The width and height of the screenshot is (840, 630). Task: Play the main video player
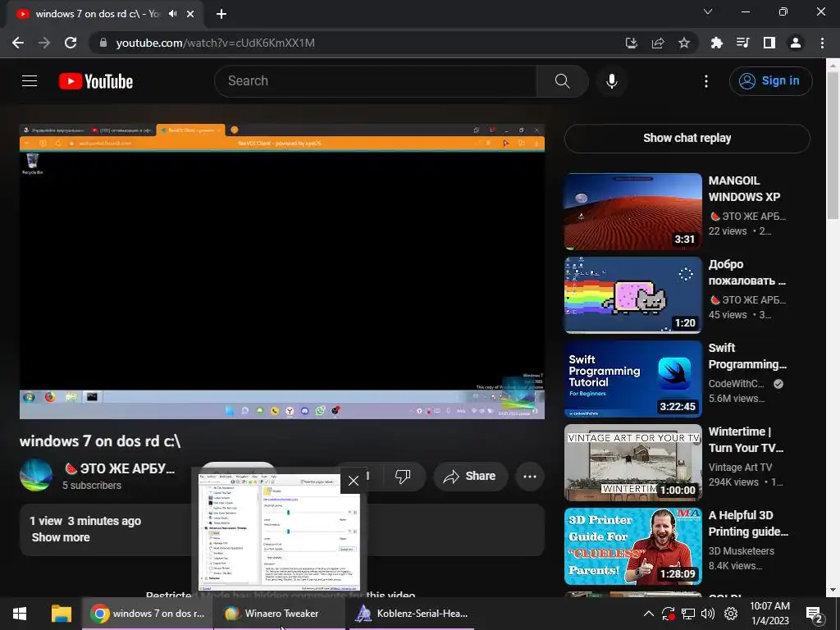[x=282, y=272]
